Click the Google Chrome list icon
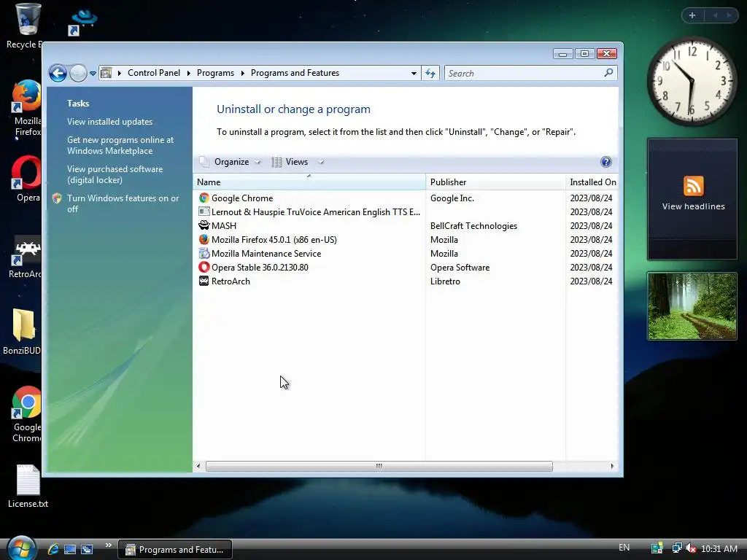747x560 pixels. (x=204, y=198)
